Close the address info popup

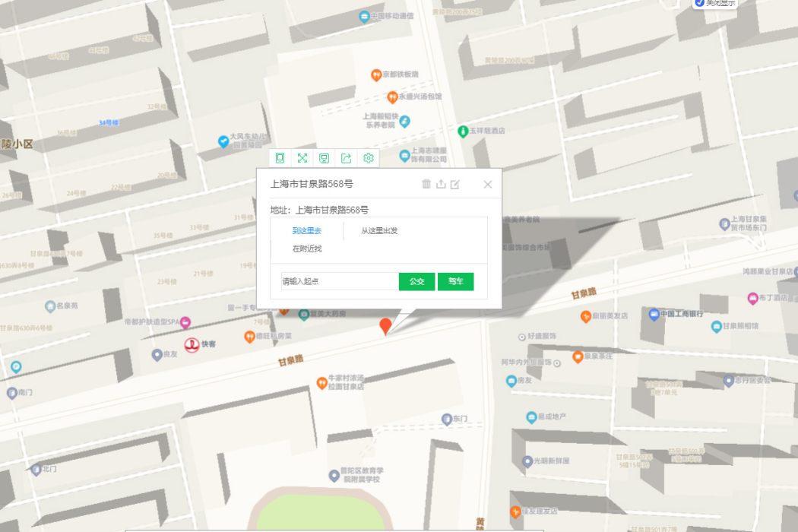[488, 184]
